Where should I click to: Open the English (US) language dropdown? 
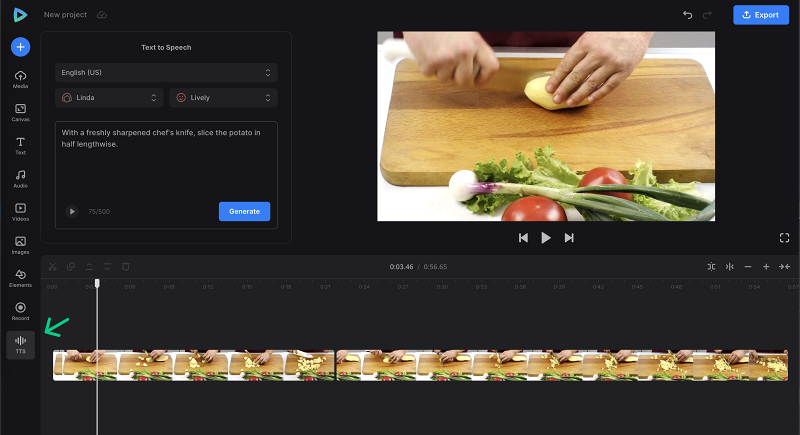166,72
